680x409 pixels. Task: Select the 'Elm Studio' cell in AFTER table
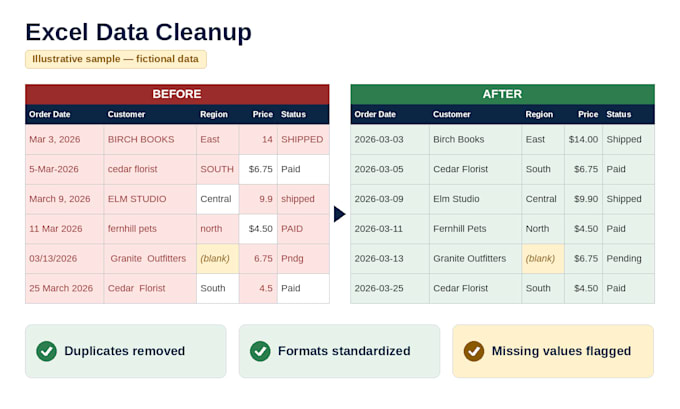click(475, 199)
